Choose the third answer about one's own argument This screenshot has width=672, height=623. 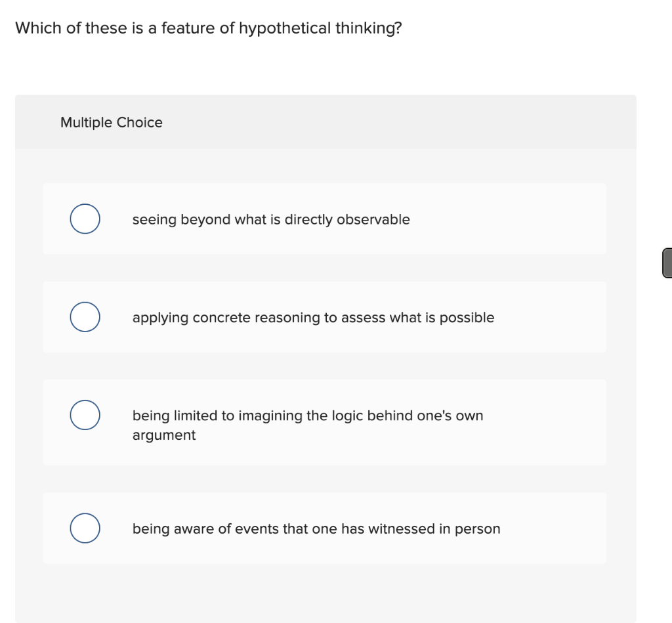tap(307, 416)
